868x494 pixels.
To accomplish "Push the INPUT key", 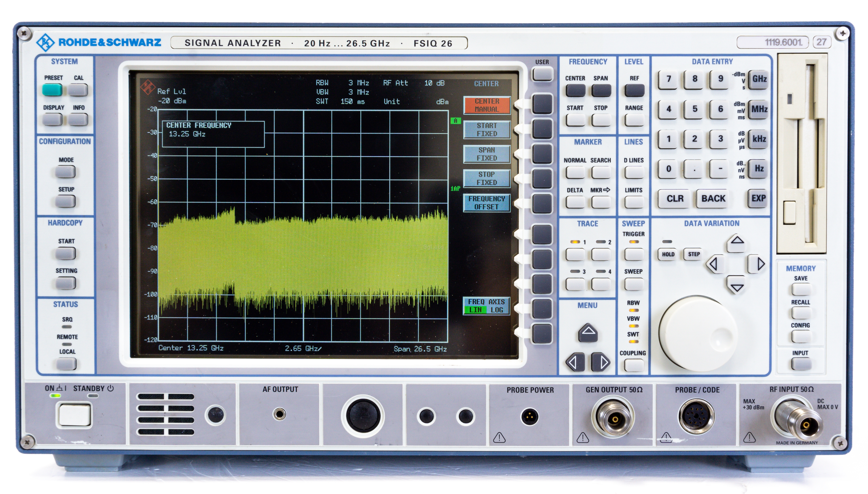I will [801, 364].
